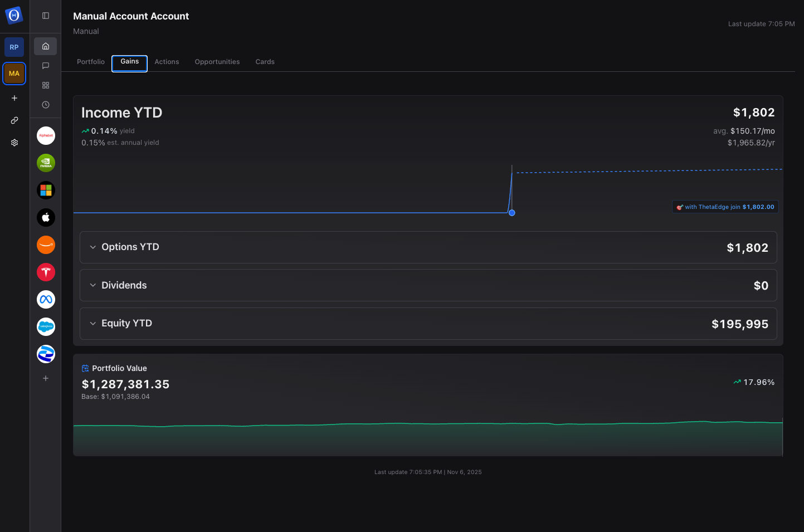
Task: Click the link connection icon
Action: pyautogui.click(x=14, y=120)
